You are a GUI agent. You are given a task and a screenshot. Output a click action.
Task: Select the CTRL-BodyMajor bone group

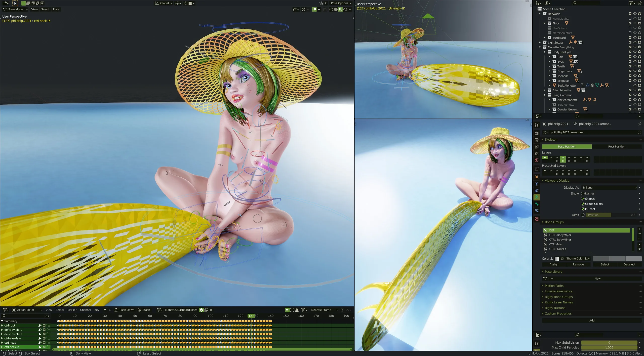point(560,235)
